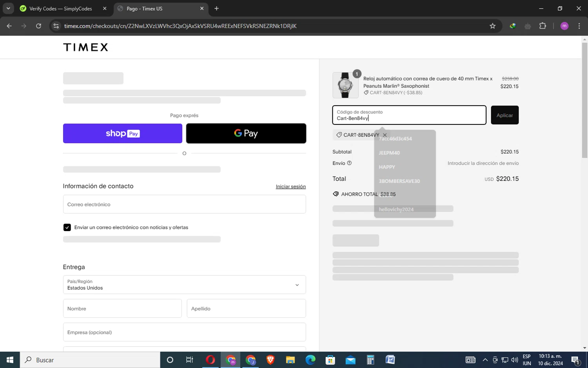This screenshot has width=588, height=368.
Task: Bookmark this page with the star icon
Action: point(493,26)
